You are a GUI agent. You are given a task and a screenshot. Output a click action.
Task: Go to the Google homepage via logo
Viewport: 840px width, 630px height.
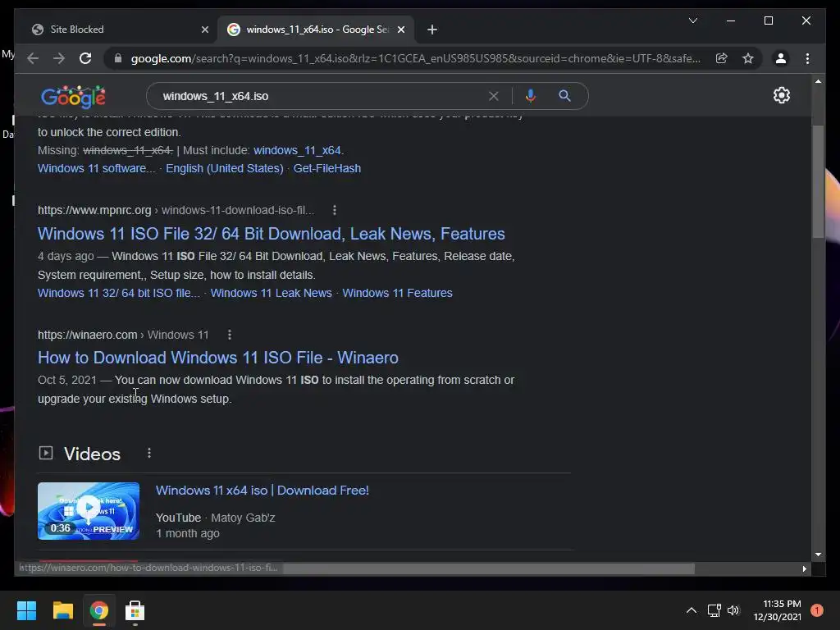[x=73, y=97]
